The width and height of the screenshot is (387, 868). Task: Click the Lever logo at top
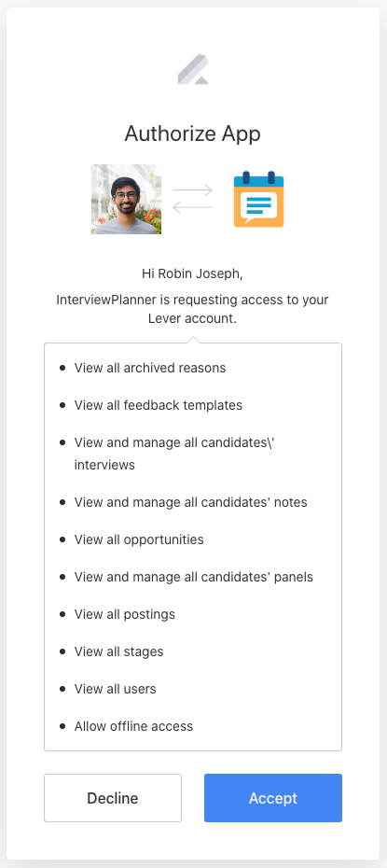[193, 69]
